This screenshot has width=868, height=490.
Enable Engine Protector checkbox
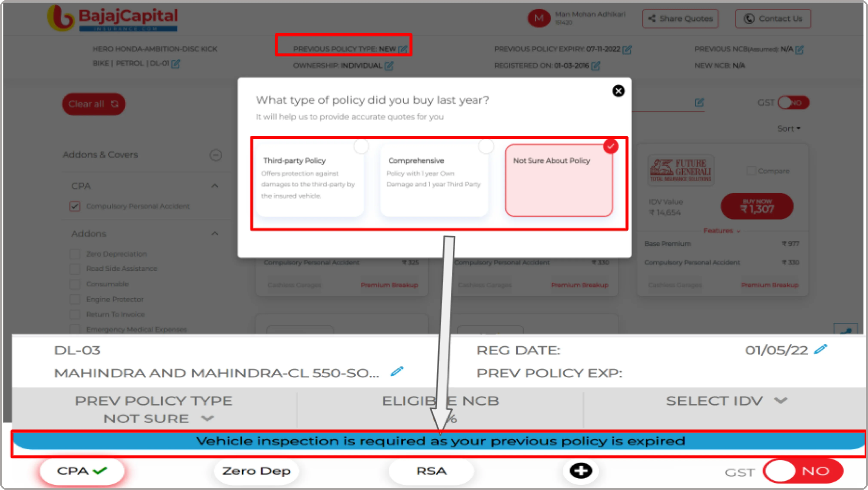[x=75, y=299]
